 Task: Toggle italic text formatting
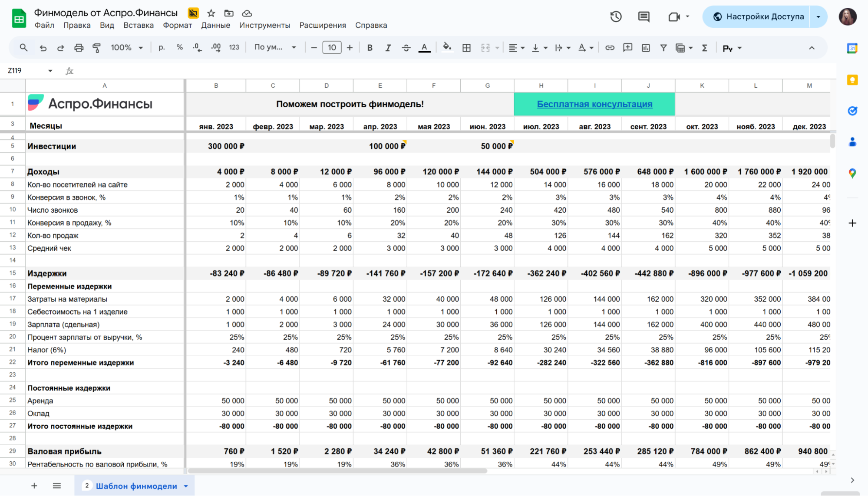coord(388,48)
